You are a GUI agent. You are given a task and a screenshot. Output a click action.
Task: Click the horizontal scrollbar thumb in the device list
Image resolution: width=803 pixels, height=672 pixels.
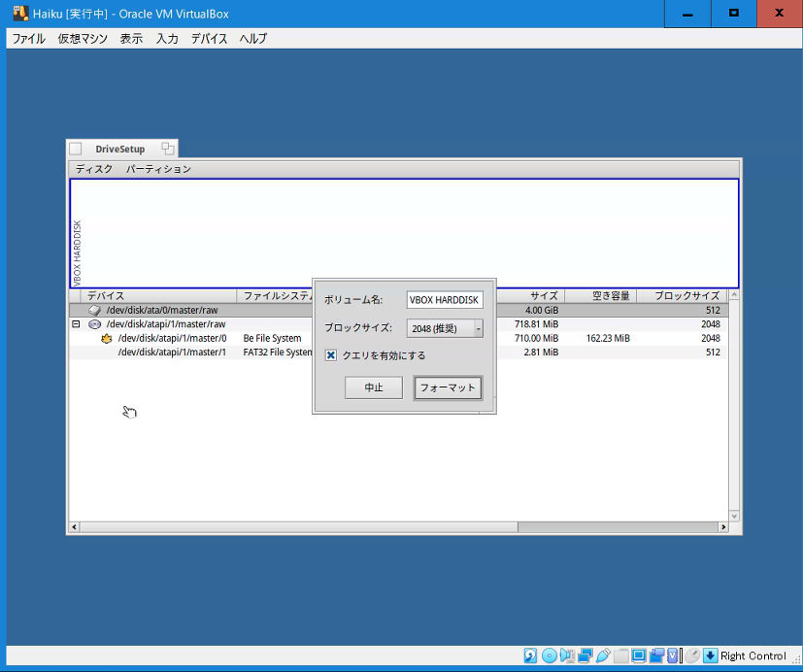click(299, 527)
